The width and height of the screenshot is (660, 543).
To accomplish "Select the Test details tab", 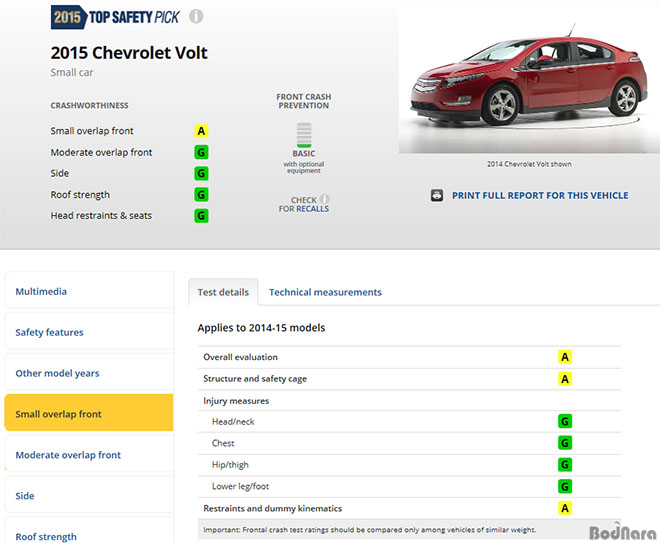I will pos(224,292).
